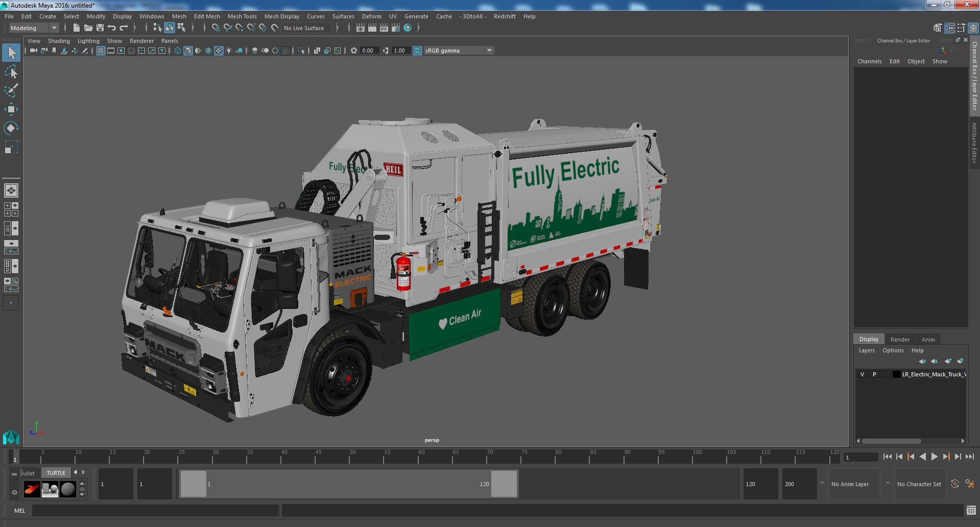Switch to the Anim layer tab
The height and width of the screenshot is (527, 980).
click(928, 340)
